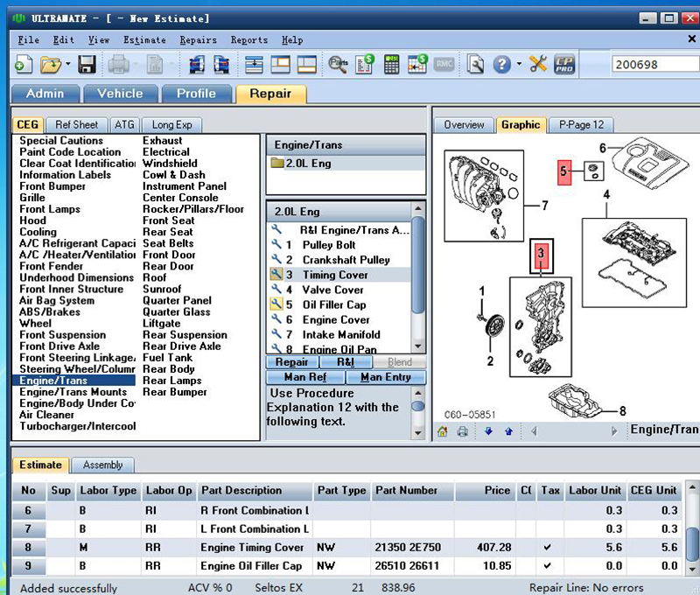Select the orange top-left pane layout icon

point(280,65)
